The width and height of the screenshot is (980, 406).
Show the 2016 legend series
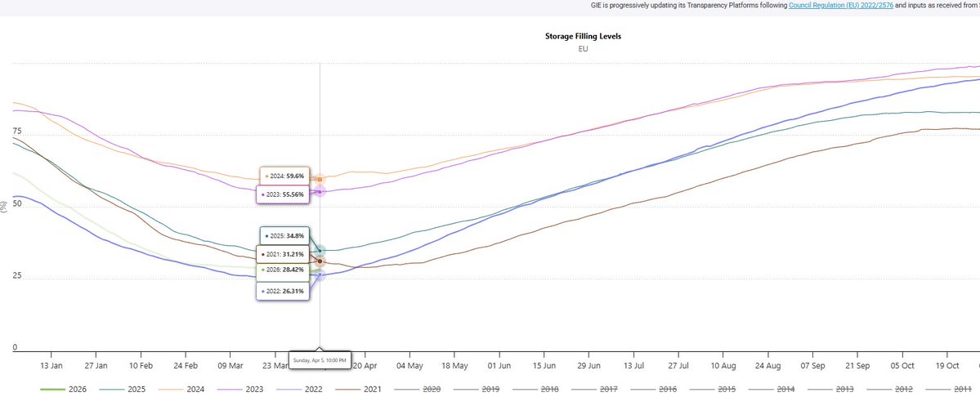click(x=655, y=389)
